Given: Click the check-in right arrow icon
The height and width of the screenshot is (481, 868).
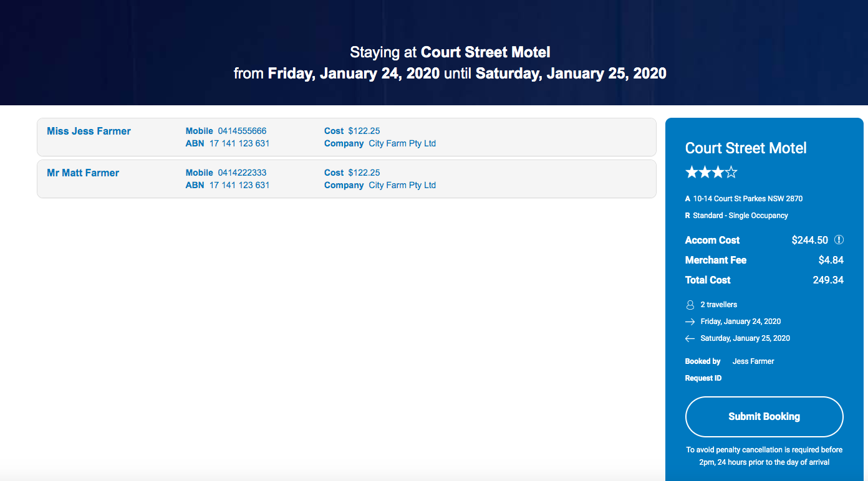Looking at the screenshot, I should 690,321.
